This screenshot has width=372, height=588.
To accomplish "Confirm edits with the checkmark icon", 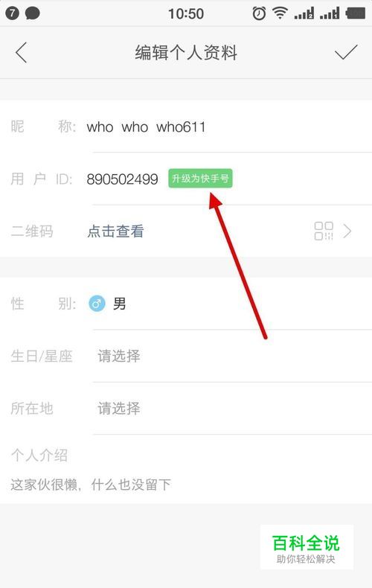I will (346, 52).
